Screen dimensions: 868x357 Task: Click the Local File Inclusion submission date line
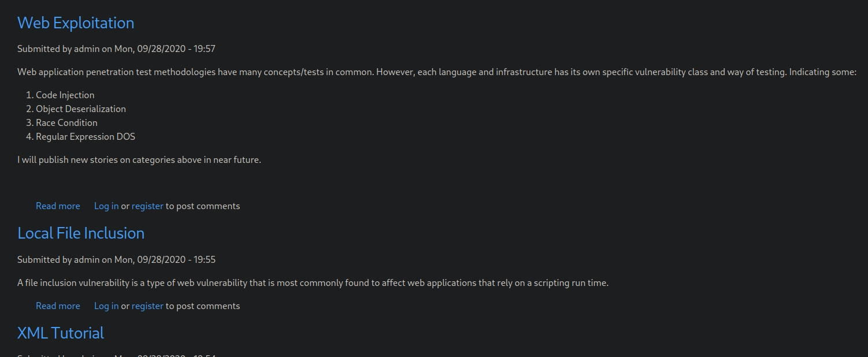click(116, 260)
